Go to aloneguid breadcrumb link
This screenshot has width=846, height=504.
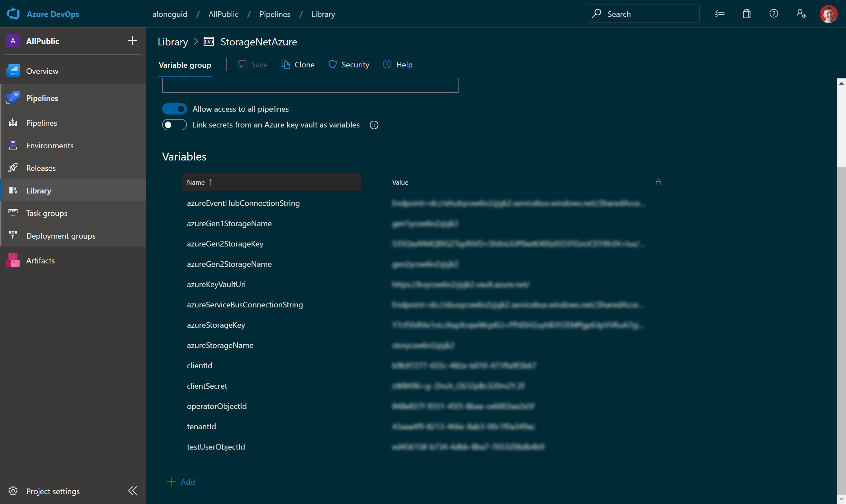click(170, 14)
